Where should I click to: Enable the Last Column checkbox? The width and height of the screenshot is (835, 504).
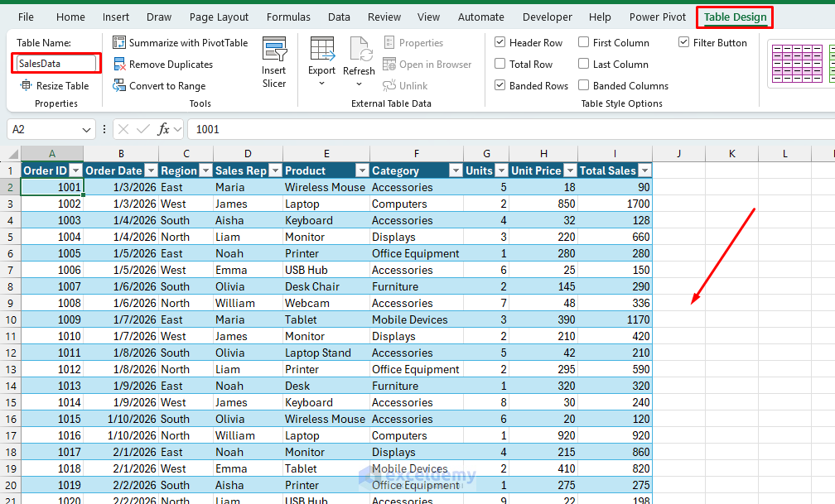pos(584,64)
